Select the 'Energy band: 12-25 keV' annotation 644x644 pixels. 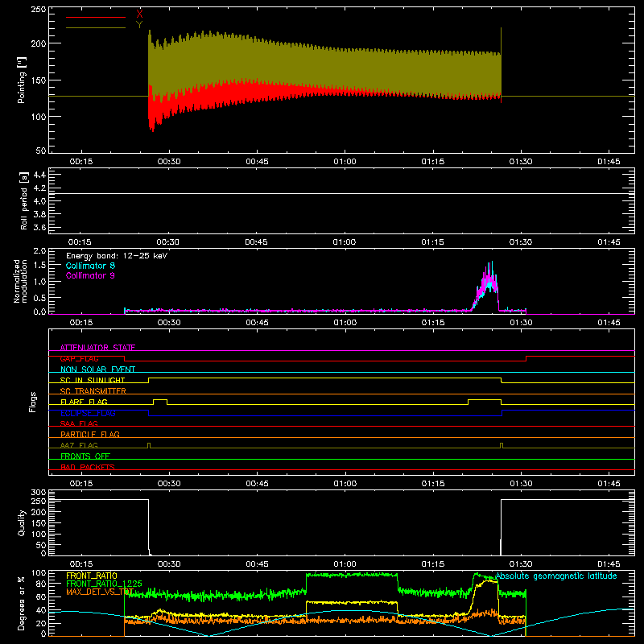click(x=117, y=256)
